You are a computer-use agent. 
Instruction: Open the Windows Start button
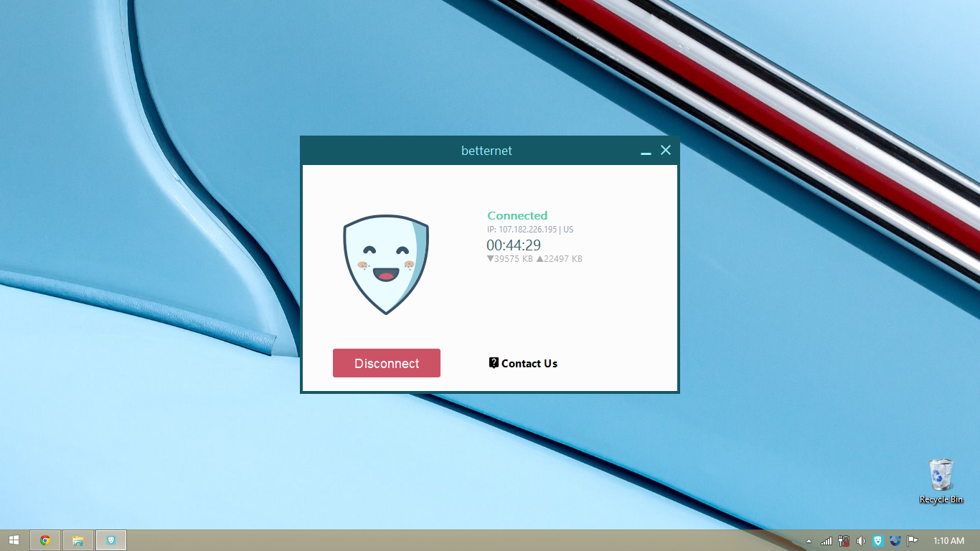(14, 540)
